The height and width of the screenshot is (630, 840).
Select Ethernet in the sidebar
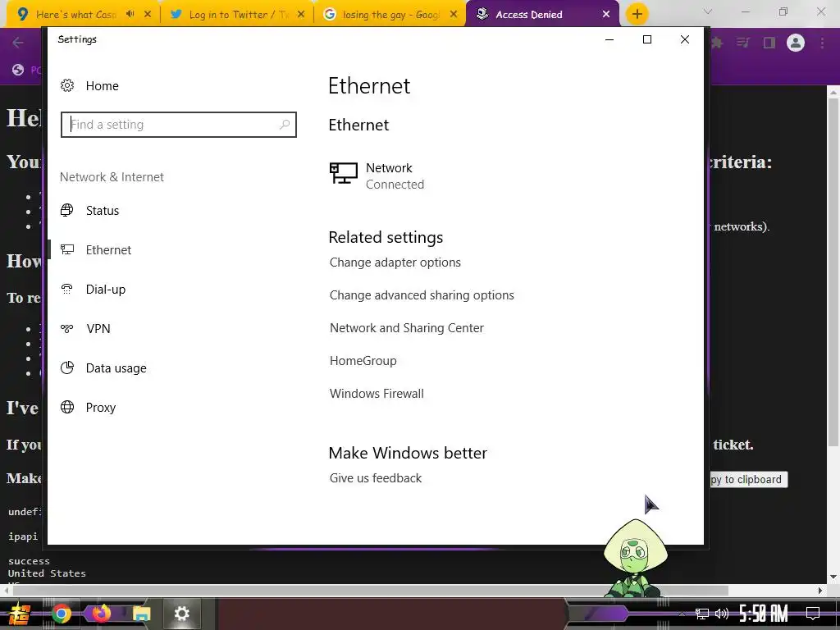(x=108, y=250)
